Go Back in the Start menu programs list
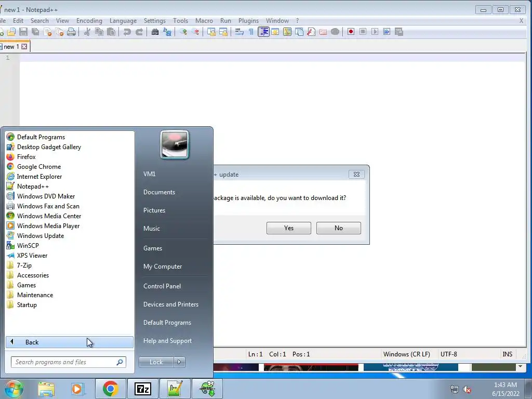The image size is (532, 399). tap(70, 342)
